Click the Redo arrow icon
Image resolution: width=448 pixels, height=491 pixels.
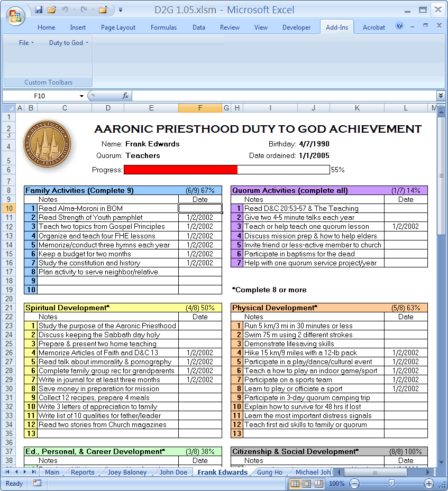[x=84, y=10]
